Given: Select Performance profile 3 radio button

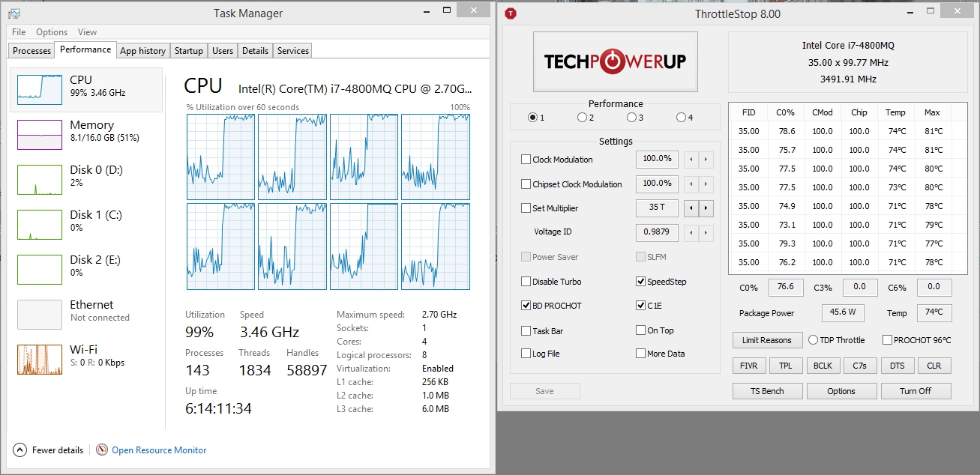Looking at the screenshot, I should (x=631, y=117).
